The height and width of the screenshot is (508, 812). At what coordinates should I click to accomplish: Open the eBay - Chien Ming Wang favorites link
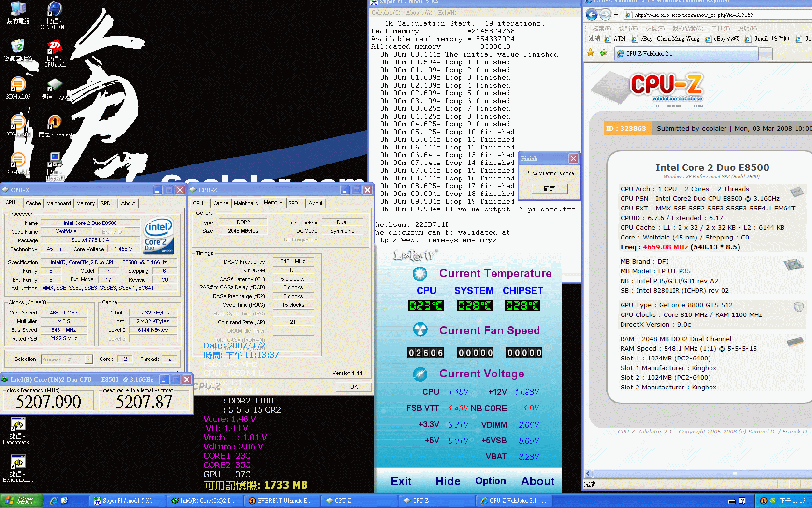666,39
